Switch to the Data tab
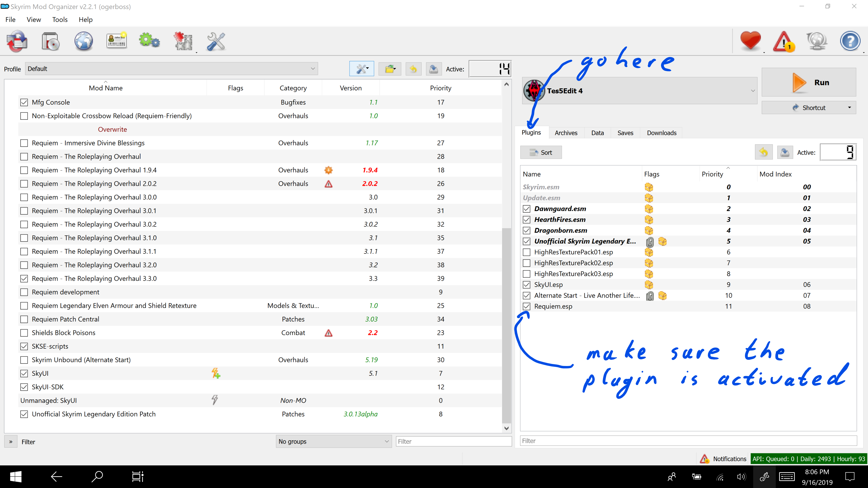 [598, 133]
